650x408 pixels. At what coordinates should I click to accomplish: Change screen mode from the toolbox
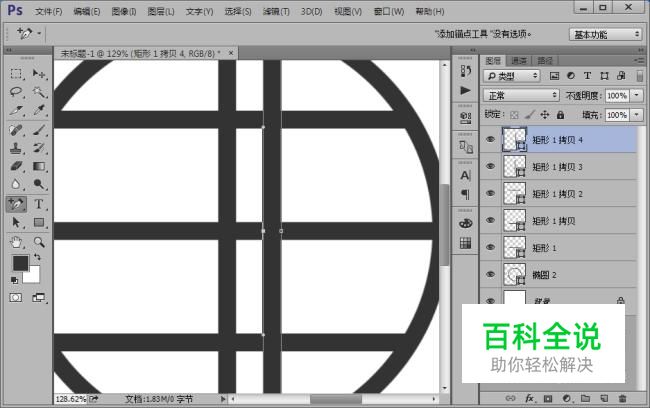tap(39, 298)
